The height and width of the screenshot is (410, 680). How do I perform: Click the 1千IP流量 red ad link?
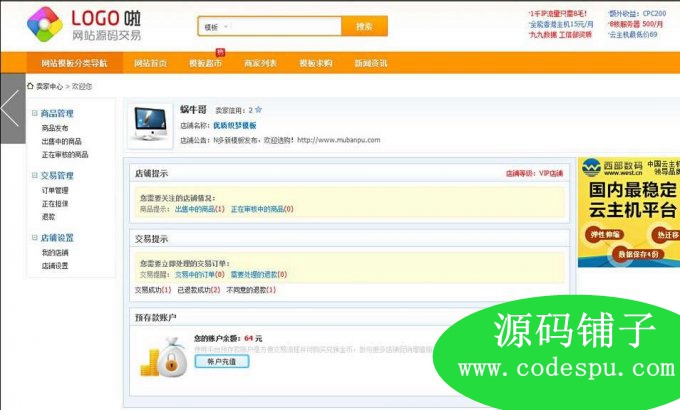coord(558,13)
